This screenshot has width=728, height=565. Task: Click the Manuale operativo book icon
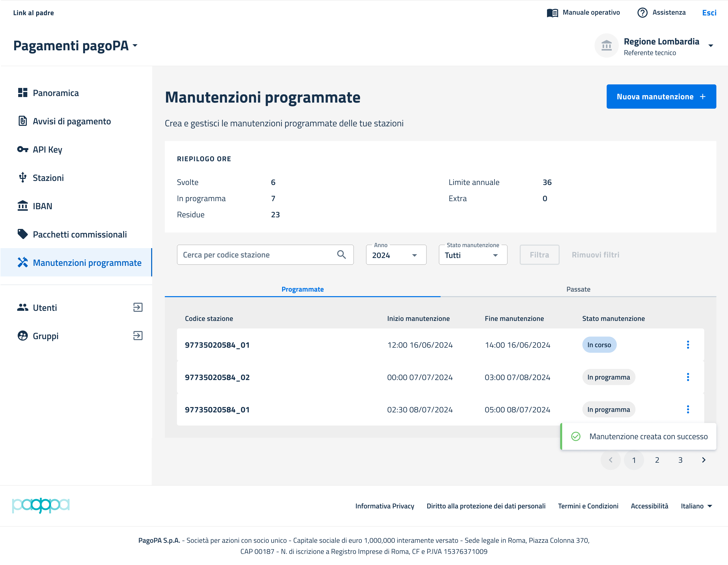coord(552,13)
